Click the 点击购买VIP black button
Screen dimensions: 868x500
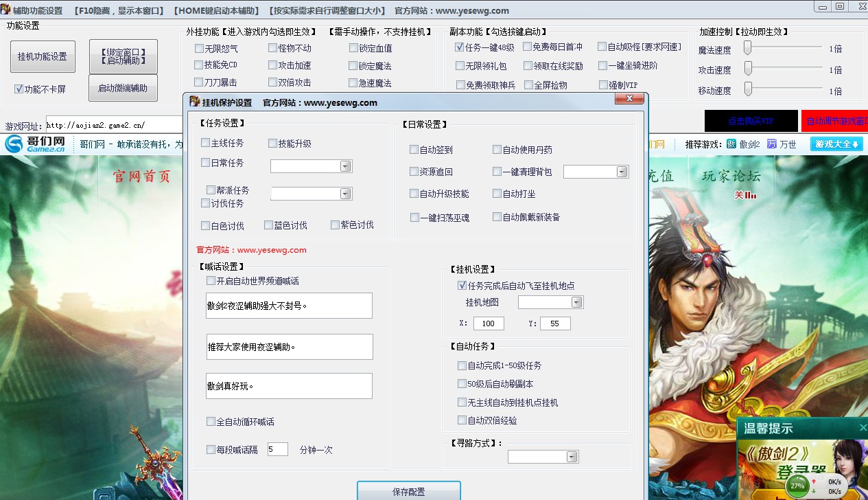click(x=751, y=121)
